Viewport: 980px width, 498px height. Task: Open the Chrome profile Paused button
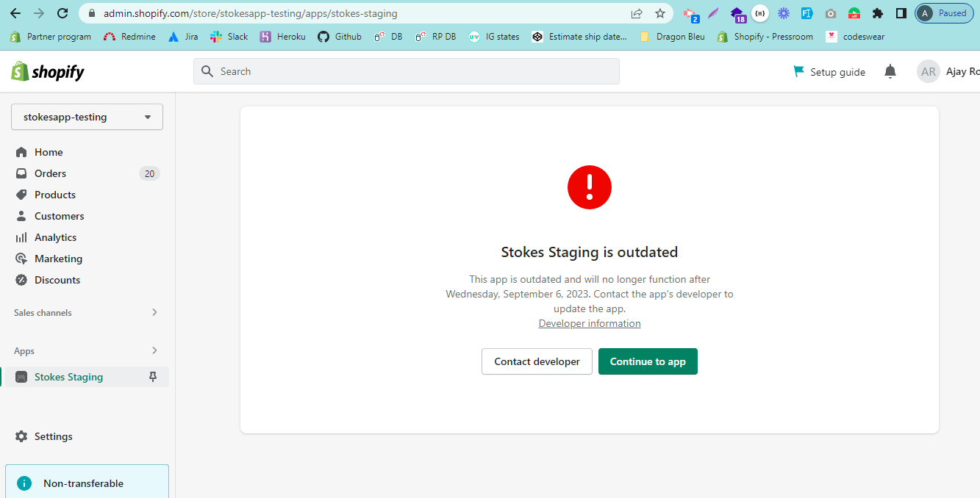click(944, 13)
